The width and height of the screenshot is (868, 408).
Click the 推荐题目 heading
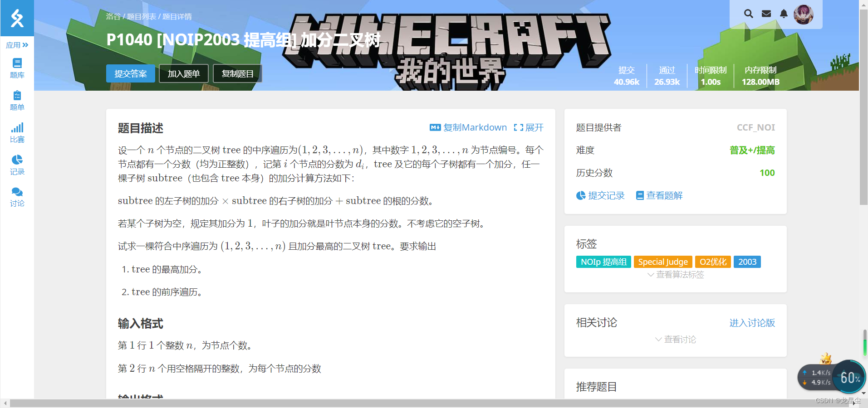point(596,387)
